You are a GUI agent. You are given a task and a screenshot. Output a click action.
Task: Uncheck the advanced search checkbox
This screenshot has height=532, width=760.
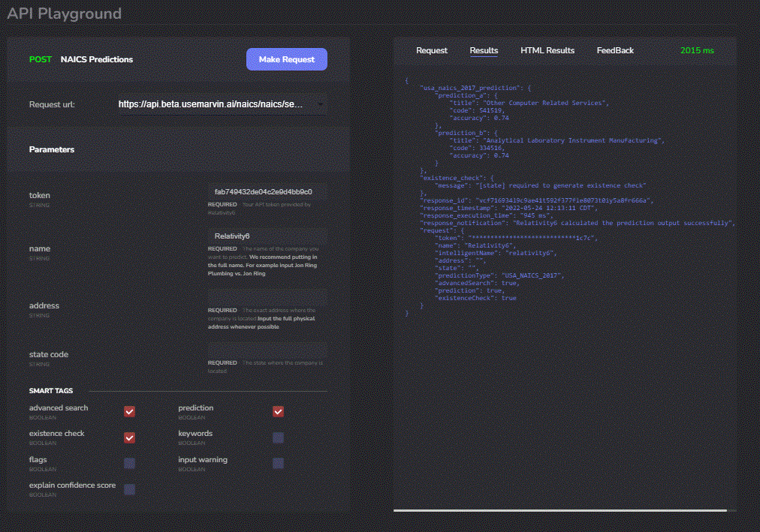pos(129,411)
